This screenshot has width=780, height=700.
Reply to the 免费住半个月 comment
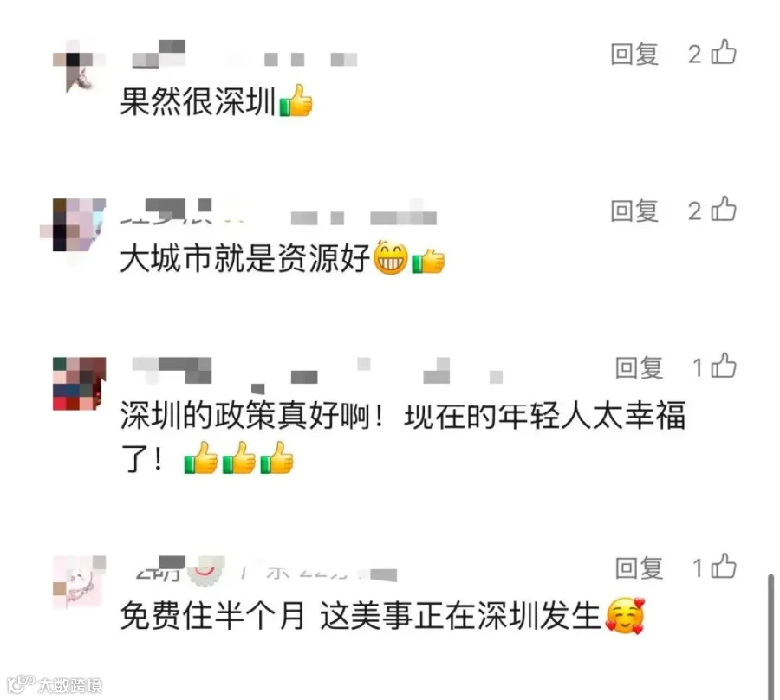tap(639, 568)
